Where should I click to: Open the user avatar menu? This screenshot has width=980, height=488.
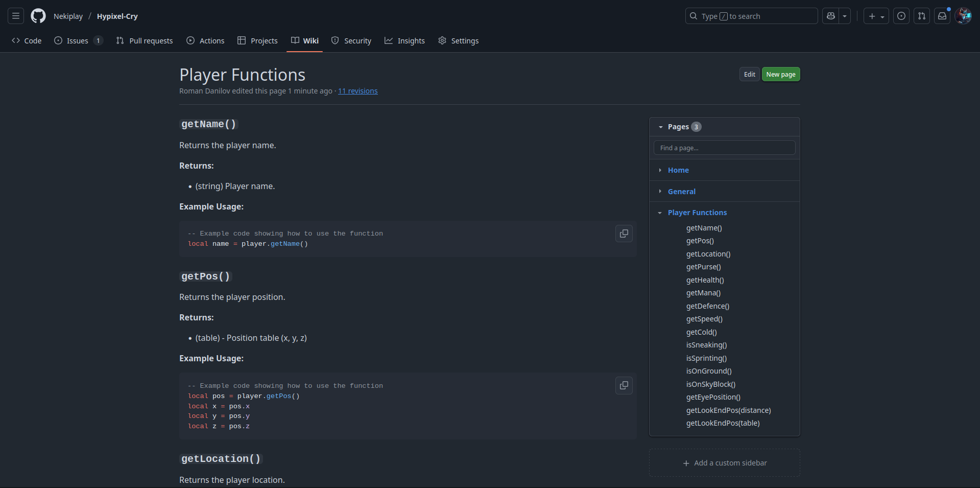tap(964, 16)
